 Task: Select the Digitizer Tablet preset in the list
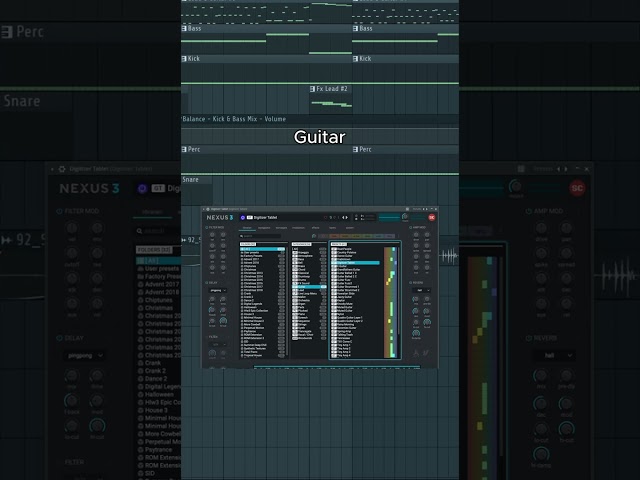pyautogui.click(x=356, y=263)
